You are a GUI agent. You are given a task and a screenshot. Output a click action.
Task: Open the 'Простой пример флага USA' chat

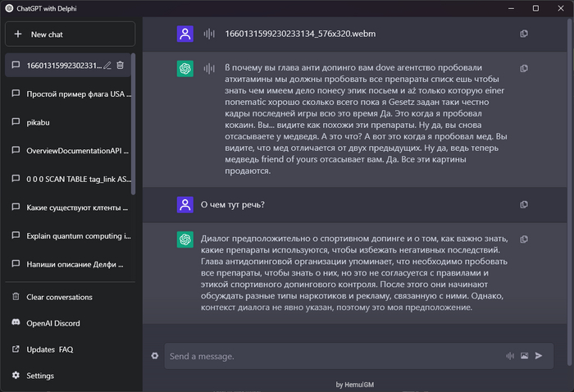[70, 93]
